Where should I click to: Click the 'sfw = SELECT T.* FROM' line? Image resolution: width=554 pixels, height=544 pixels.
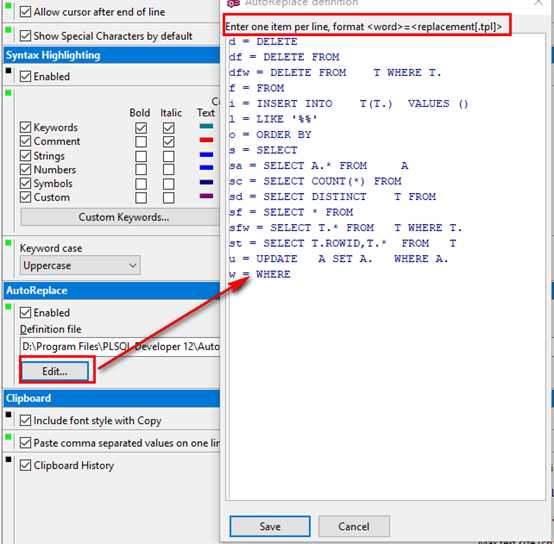(x=345, y=227)
